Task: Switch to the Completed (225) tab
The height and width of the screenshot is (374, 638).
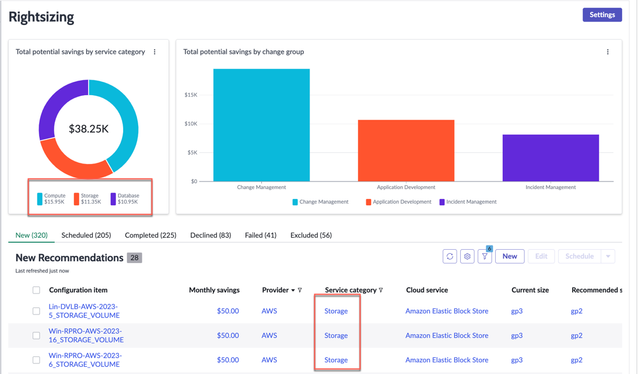Action: (151, 235)
